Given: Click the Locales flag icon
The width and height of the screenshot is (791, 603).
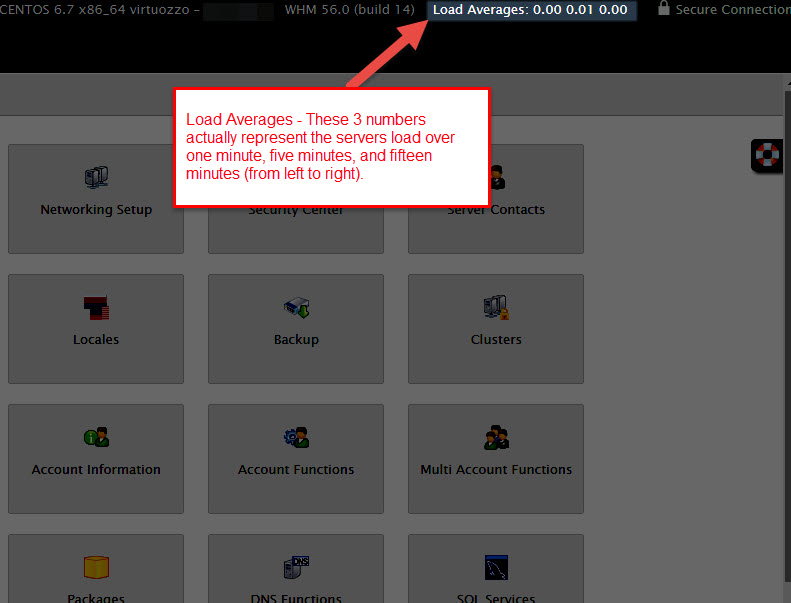Looking at the screenshot, I should coord(96,308).
